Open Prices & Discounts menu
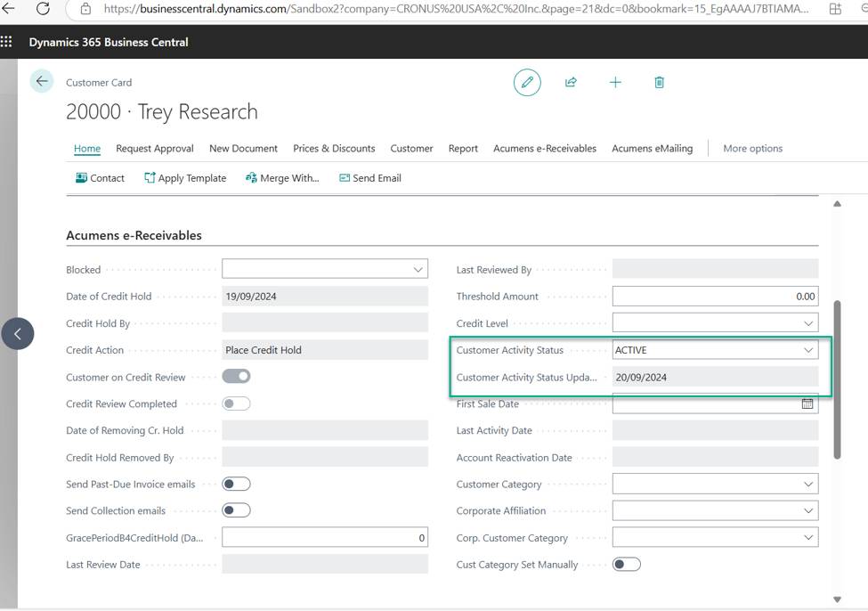The width and height of the screenshot is (868, 611). pyautogui.click(x=334, y=149)
